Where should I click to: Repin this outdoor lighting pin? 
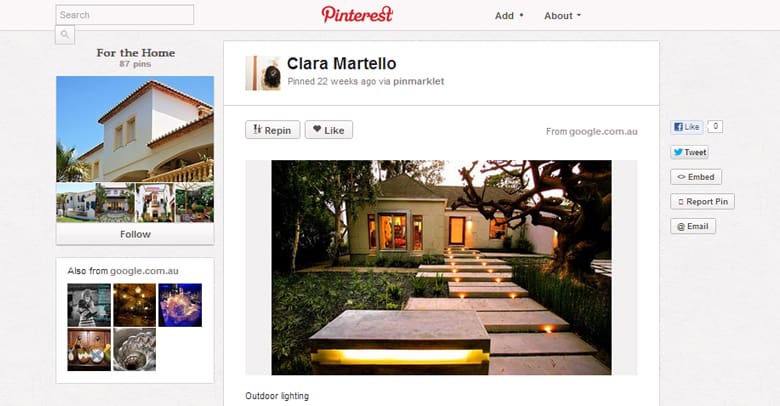273,130
